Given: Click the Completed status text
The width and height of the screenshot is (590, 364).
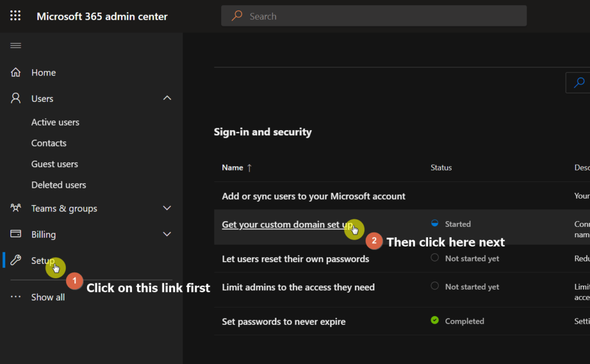Looking at the screenshot, I should coord(465,321).
